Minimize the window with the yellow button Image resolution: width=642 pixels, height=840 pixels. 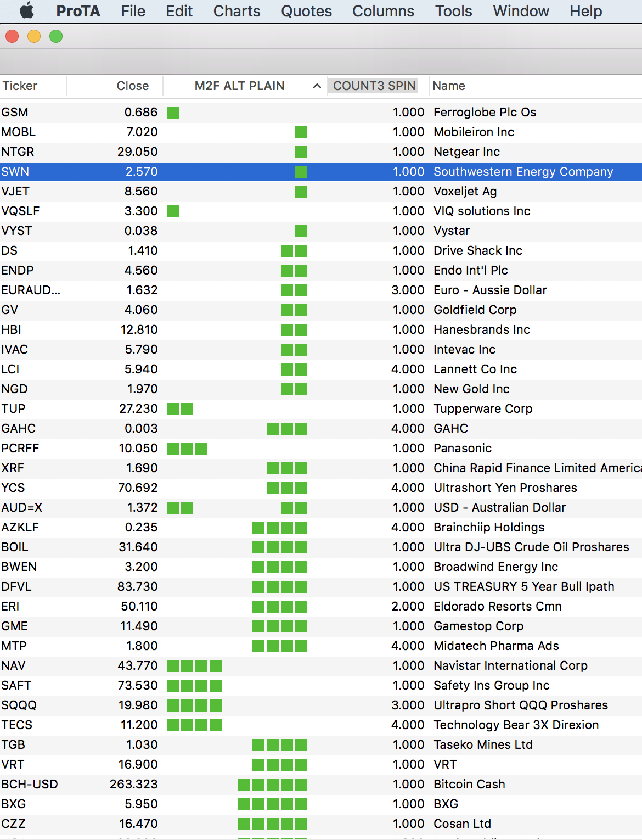point(34,37)
